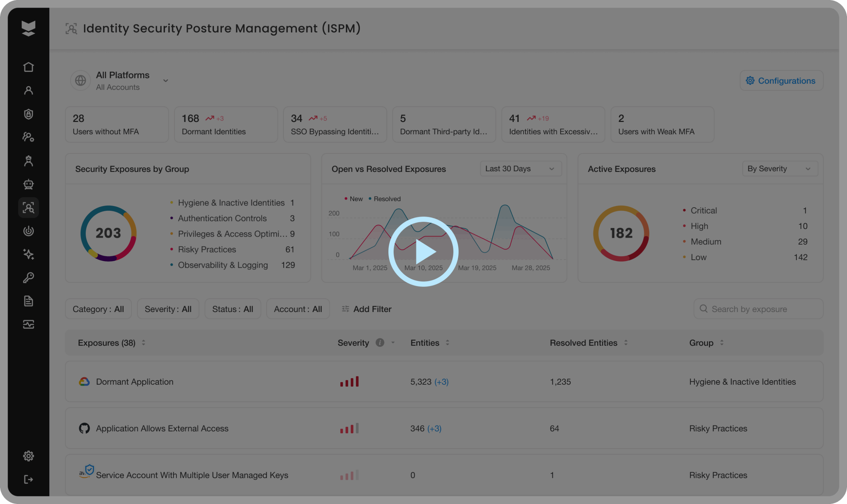Open the Last 30 Days dropdown

(x=520, y=169)
